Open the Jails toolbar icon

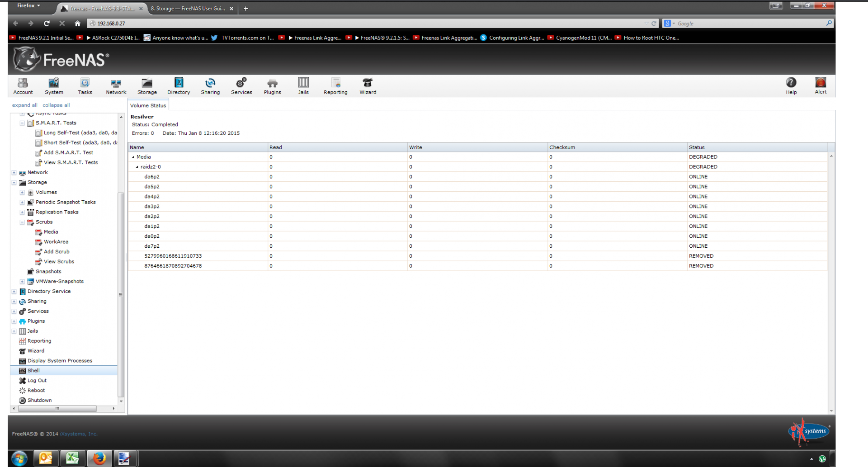point(303,86)
